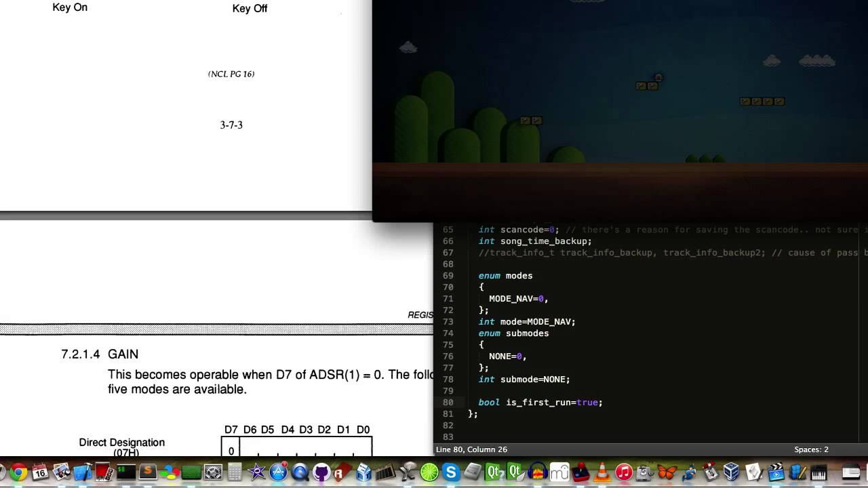This screenshot has height=488, width=868.
Task: Click 'enum submodes' declaration
Action: coord(513,333)
